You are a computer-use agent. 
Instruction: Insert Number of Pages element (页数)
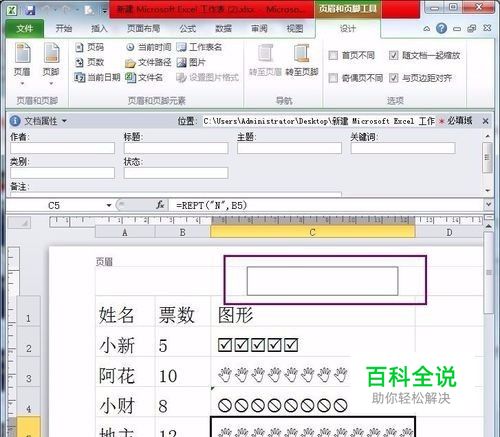coord(89,62)
